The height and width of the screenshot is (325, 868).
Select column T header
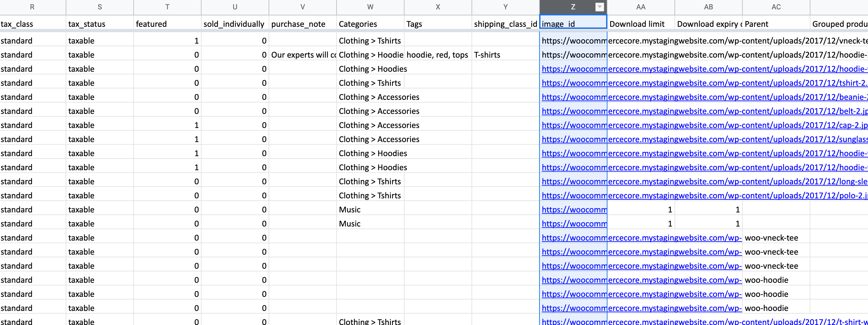click(x=167, y=7)
